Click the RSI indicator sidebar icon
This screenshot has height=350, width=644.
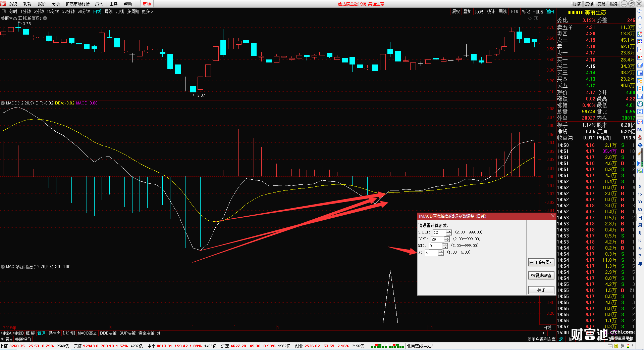coord(640,130)
